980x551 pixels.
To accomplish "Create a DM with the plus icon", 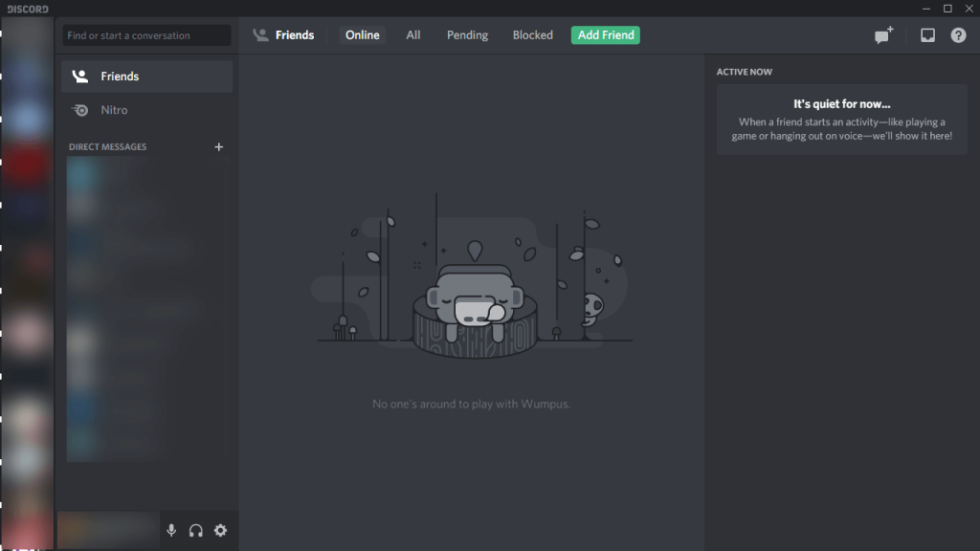I will tap(219, 146).
